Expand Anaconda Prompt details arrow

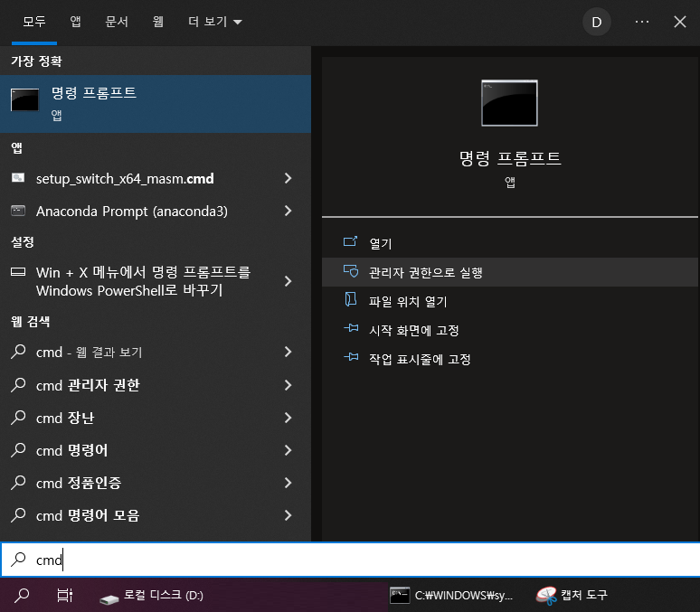click(x=288, y=211)
